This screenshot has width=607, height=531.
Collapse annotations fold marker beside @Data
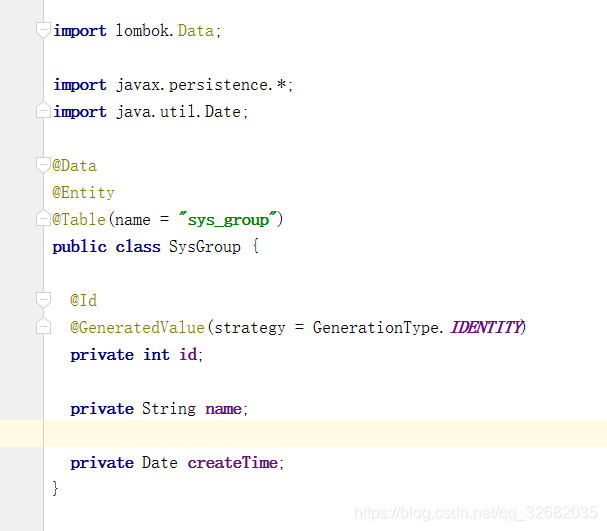click(x=43, y=165)
